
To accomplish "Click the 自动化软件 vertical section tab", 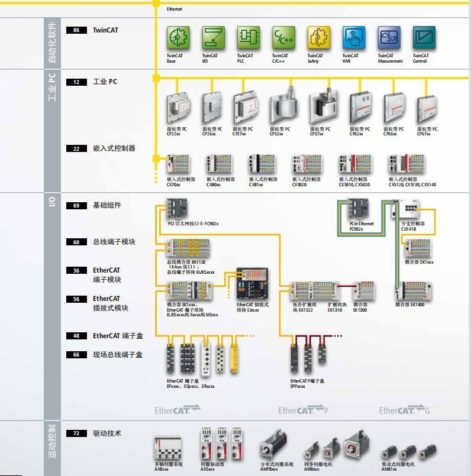I will 52,43.
